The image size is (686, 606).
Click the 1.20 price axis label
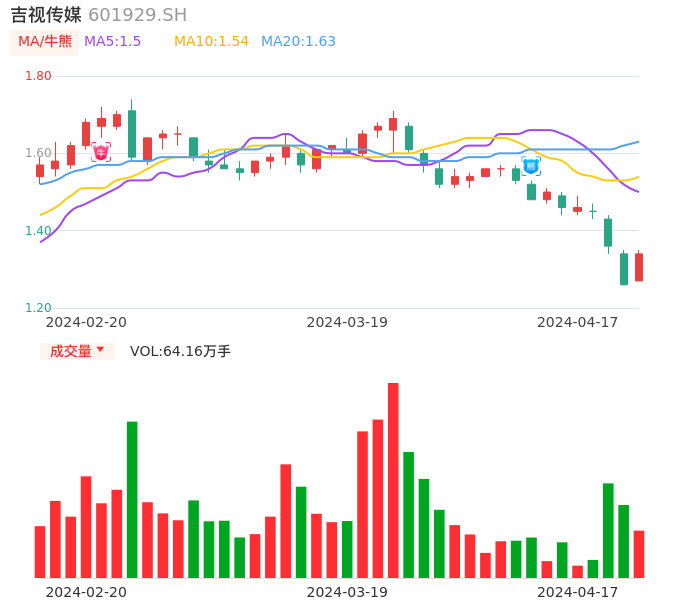(38, 308)
